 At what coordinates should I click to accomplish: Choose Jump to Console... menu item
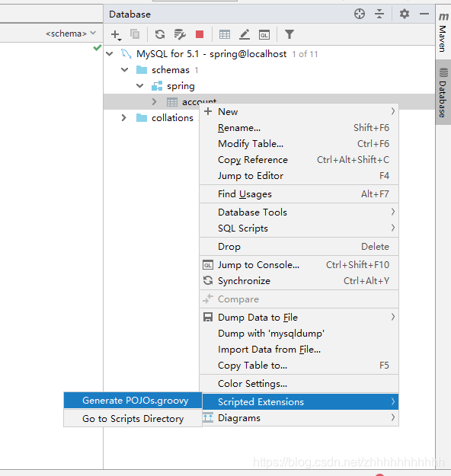pyautogui.click(x=299, y=265)
